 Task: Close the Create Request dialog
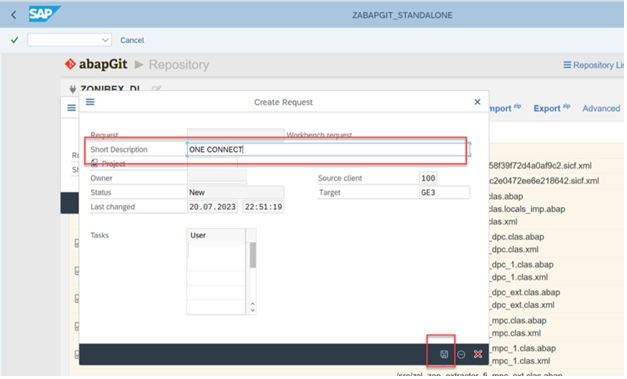477,102
